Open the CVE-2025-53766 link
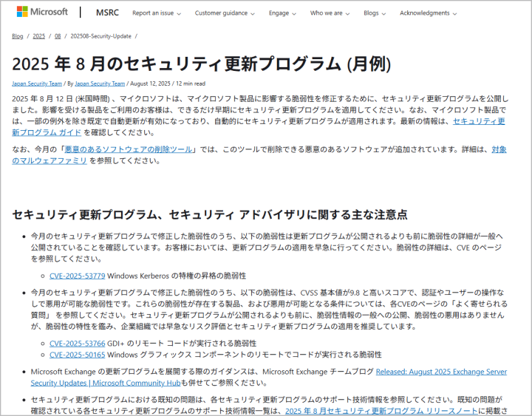Image resolution: width=532 pixels, height=416 pixels. 78,344
